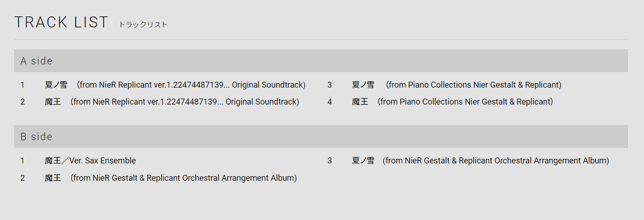Click track number 2 under A side

(23, 102)
